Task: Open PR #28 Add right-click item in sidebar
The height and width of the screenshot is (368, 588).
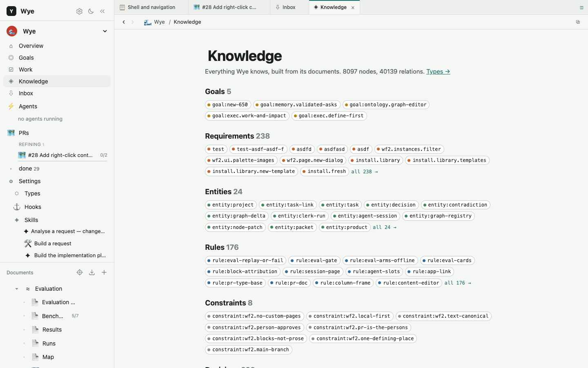Action: click(62, 155)
